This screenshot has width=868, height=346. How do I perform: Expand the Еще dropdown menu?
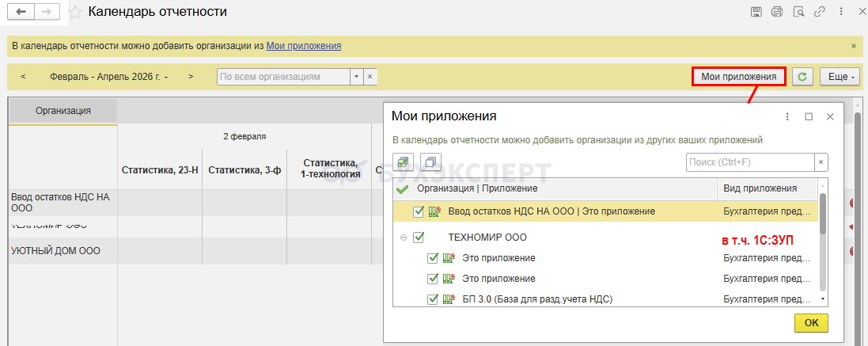[x=839, y=77]
